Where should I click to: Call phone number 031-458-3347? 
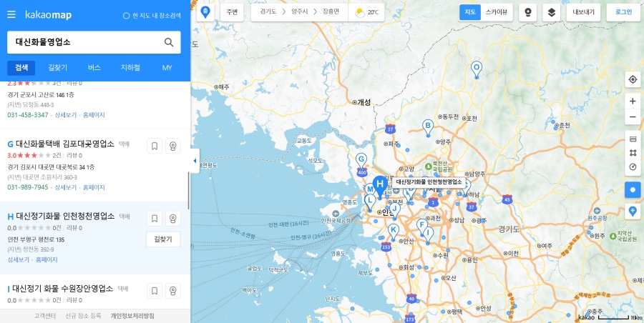tap(28, 115)
